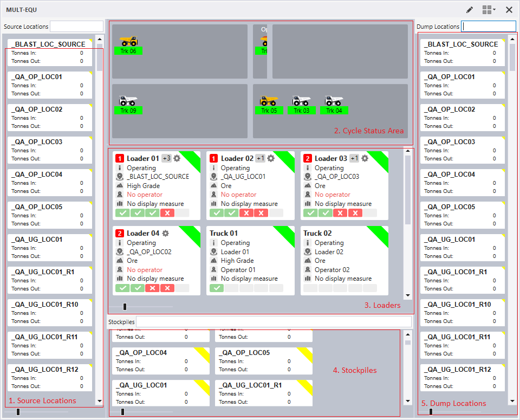
Task: Select the Trk 09 truck icon
Action: [x=128, y=101]
